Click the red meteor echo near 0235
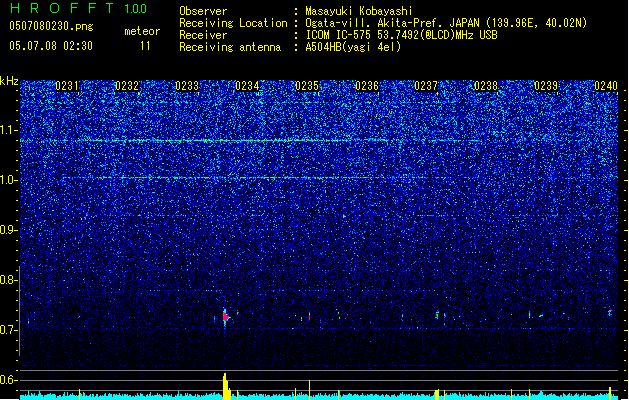 (309, 317)
